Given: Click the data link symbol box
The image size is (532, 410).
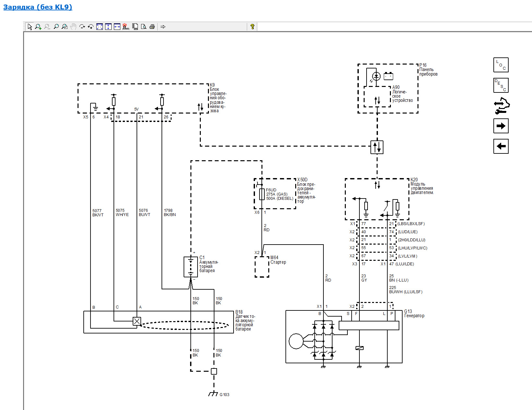Looking at the screenshot, I should [377, 147].
